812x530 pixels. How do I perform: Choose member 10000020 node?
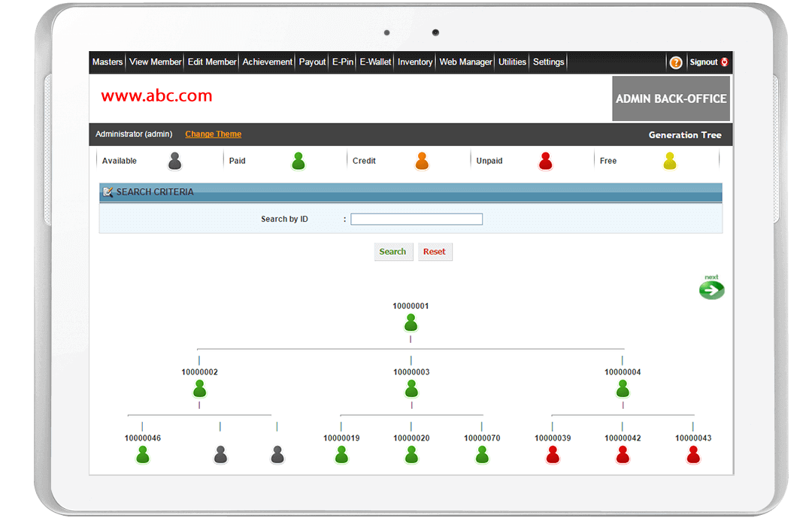click(411, 455)
